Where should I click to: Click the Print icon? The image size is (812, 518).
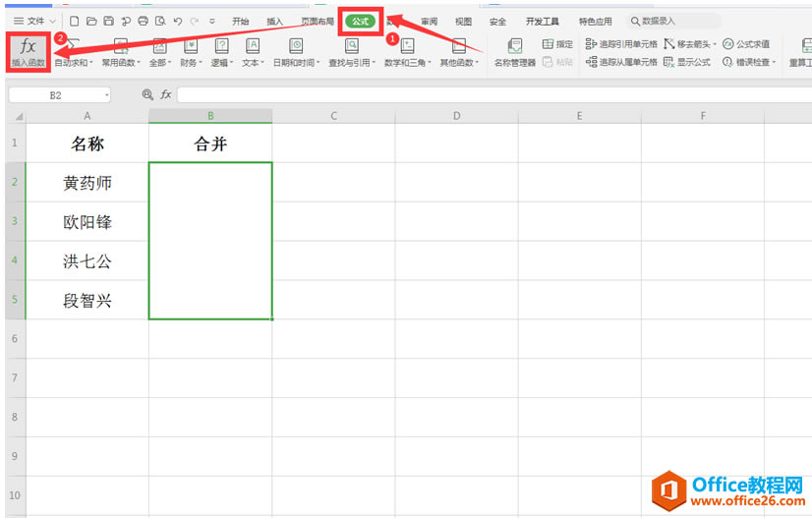[143, 22]
